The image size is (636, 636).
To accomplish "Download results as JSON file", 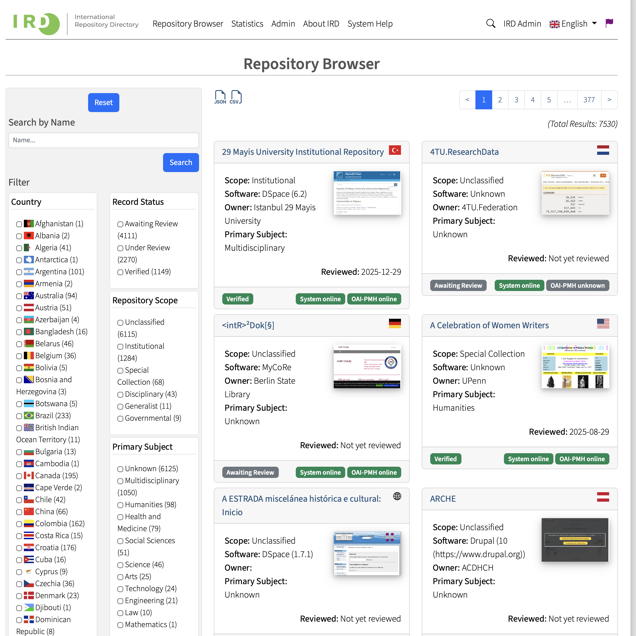I will [220, 97].
